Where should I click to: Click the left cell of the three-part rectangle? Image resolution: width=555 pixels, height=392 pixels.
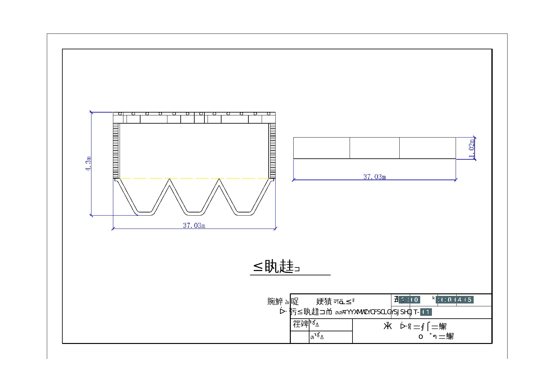(321, 148)
